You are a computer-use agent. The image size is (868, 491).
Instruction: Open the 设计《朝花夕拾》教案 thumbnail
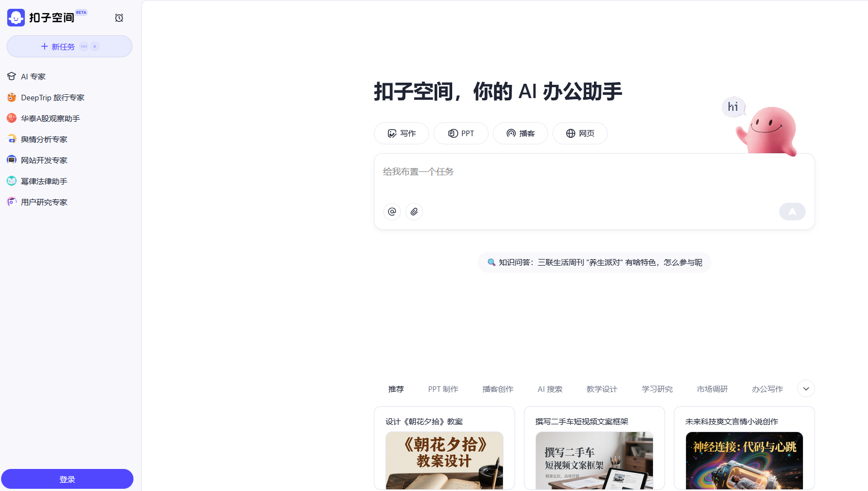click(444, 460)
